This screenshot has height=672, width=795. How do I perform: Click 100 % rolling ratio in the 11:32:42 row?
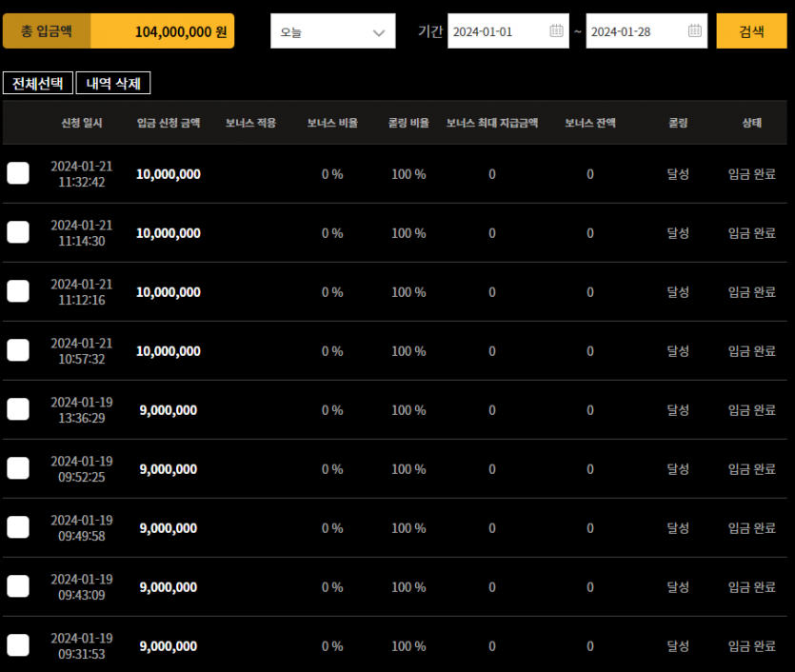click(408, 174)
